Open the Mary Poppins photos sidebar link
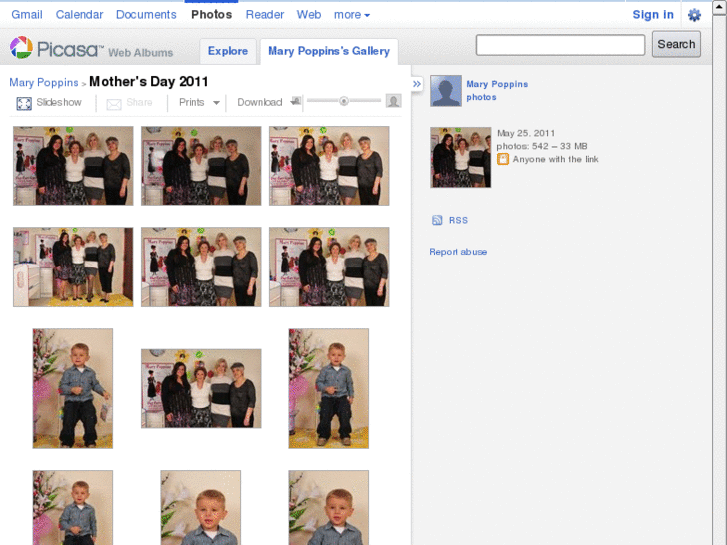This screenshot has width=727, height=545. click(x=497, y=90)
